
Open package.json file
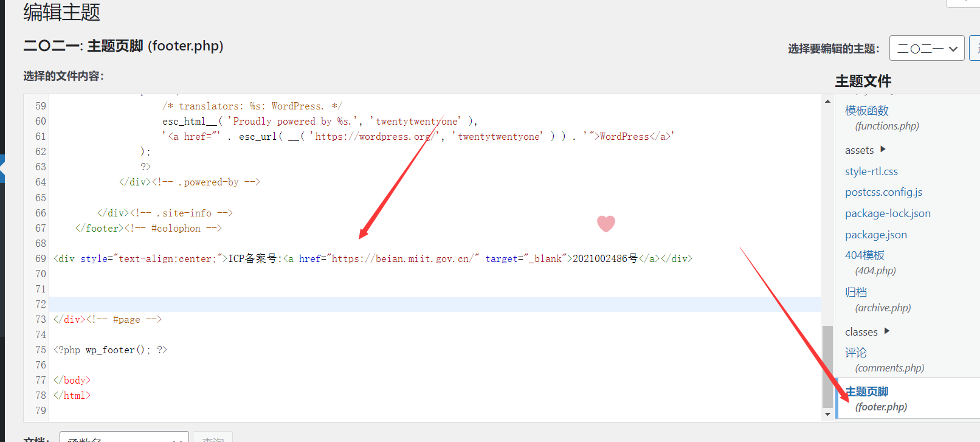(x=875, y=235)
